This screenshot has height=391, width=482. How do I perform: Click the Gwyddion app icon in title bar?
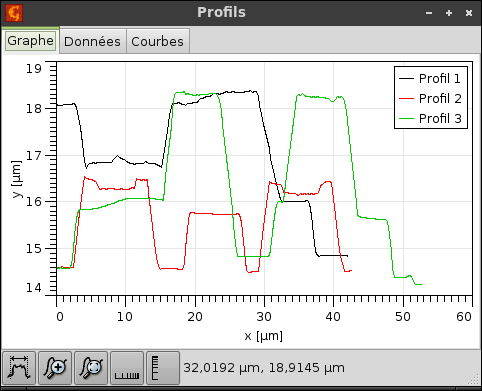pyautogui.click(x=14, y=13)
